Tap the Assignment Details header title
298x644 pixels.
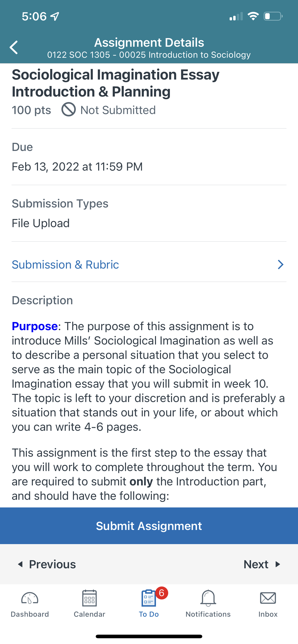(x=149, y=42)
